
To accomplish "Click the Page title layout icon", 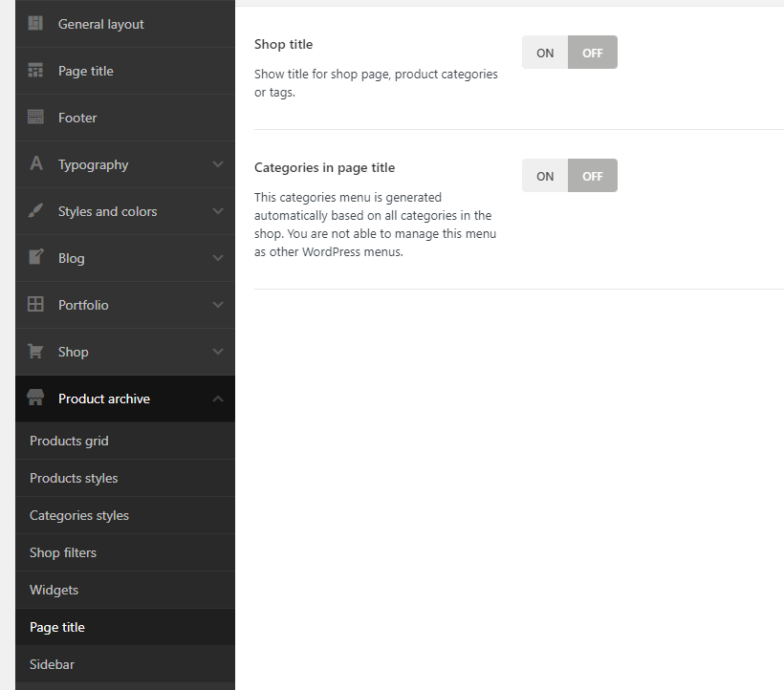I will 35,71.
